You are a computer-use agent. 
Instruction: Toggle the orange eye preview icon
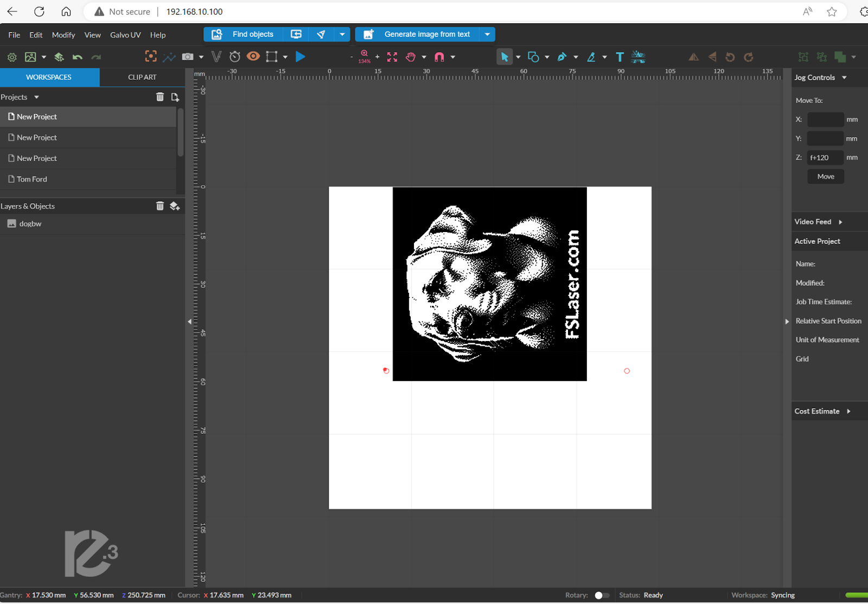click(x=253, y=56)
